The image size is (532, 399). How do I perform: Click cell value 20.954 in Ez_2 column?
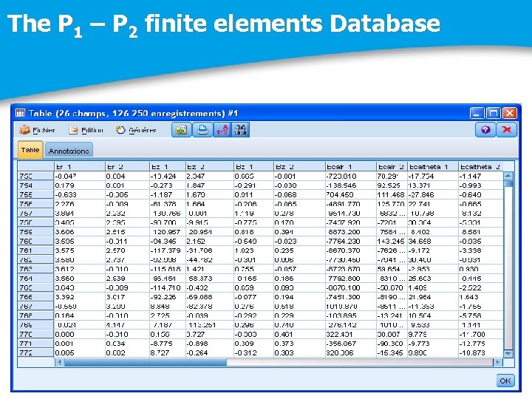coord(200,232)
